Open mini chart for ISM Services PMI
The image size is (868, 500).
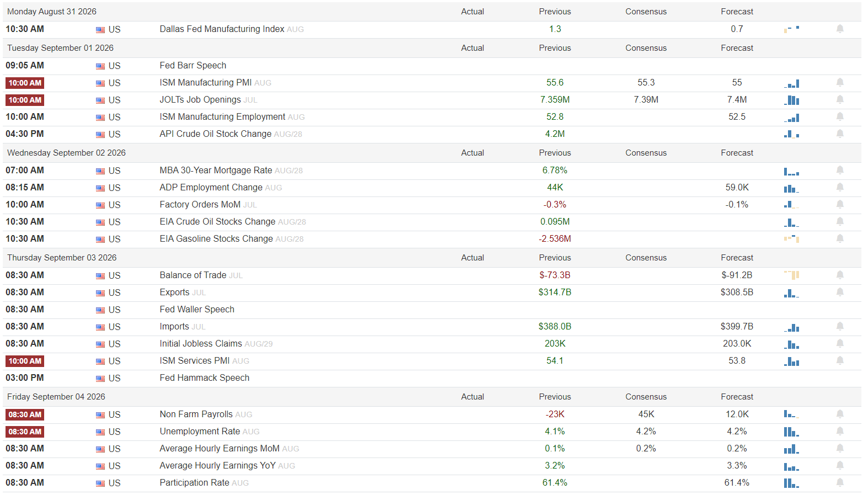click(791, 361)
